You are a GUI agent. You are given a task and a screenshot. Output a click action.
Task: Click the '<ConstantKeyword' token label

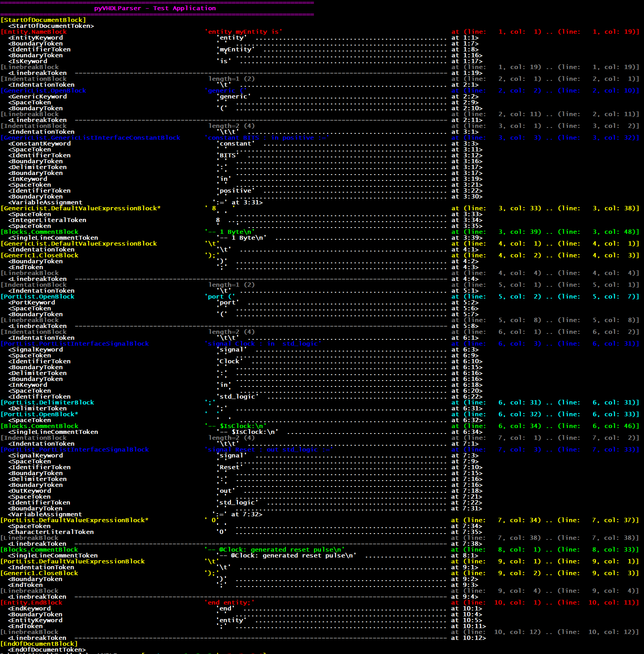(x=39, y=144)
